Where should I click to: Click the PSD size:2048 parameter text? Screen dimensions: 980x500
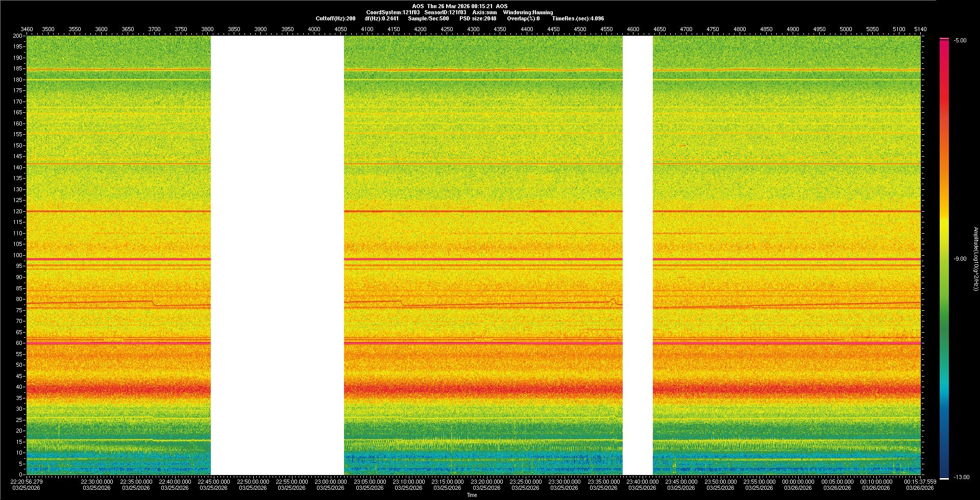pyautogui.click(x=478, y=18)
